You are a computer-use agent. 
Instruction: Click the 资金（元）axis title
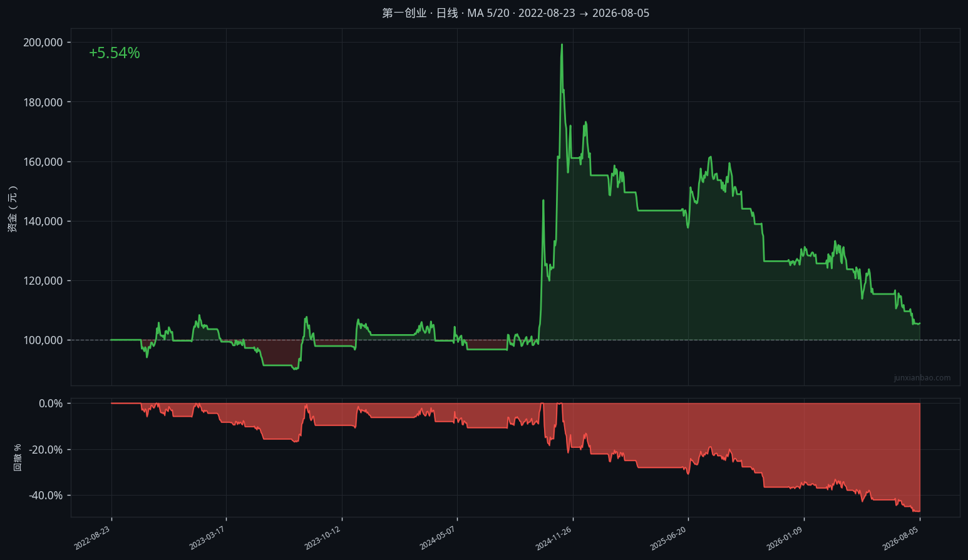click(x=13, y=209)
